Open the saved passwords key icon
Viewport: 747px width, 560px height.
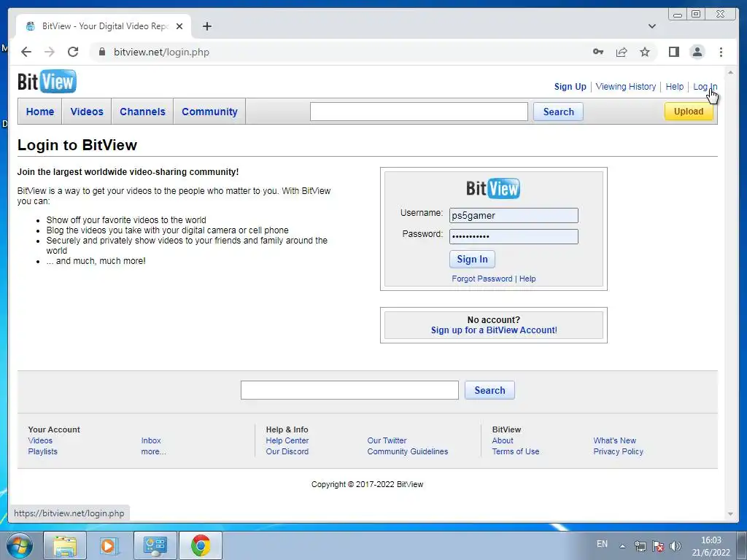[x=598, y=52]
